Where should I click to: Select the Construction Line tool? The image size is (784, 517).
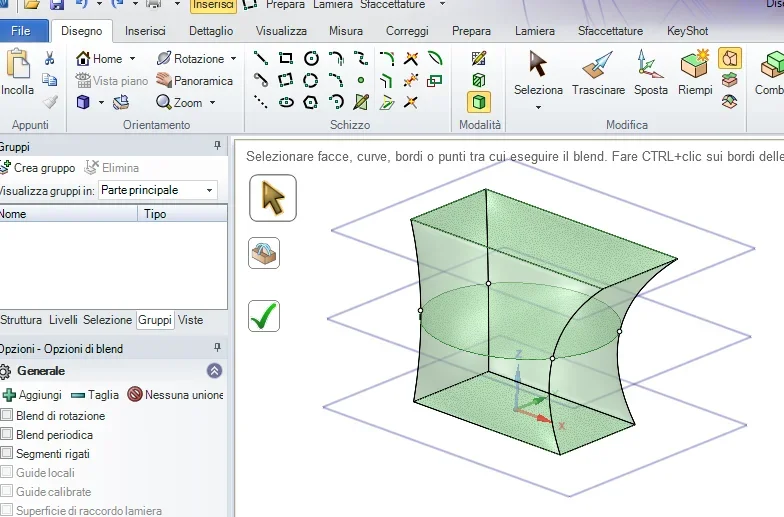(x=260, y=102)
